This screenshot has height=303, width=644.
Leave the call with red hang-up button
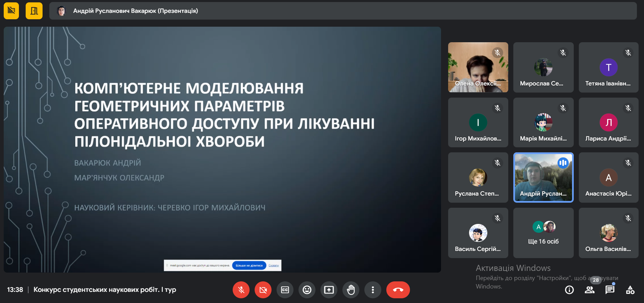point(398,290)
